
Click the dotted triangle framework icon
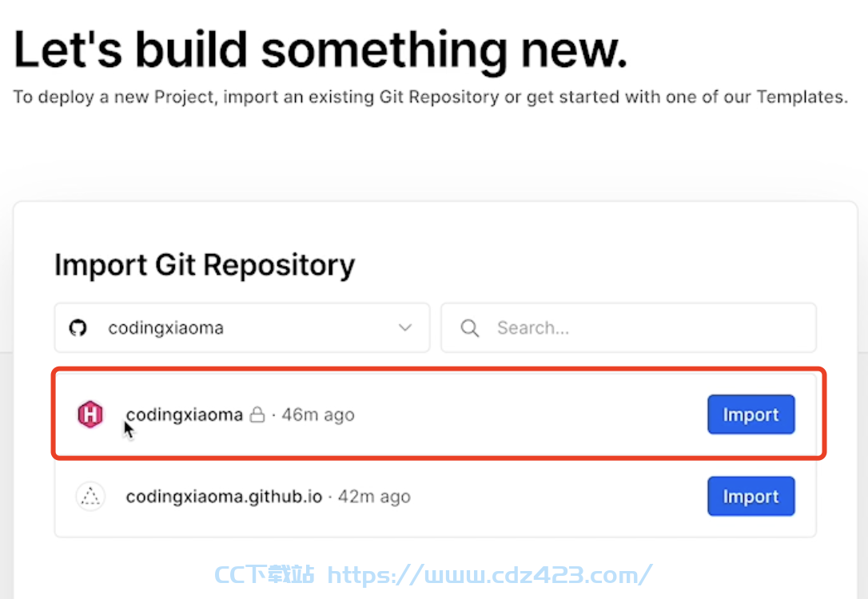[90, 496]
